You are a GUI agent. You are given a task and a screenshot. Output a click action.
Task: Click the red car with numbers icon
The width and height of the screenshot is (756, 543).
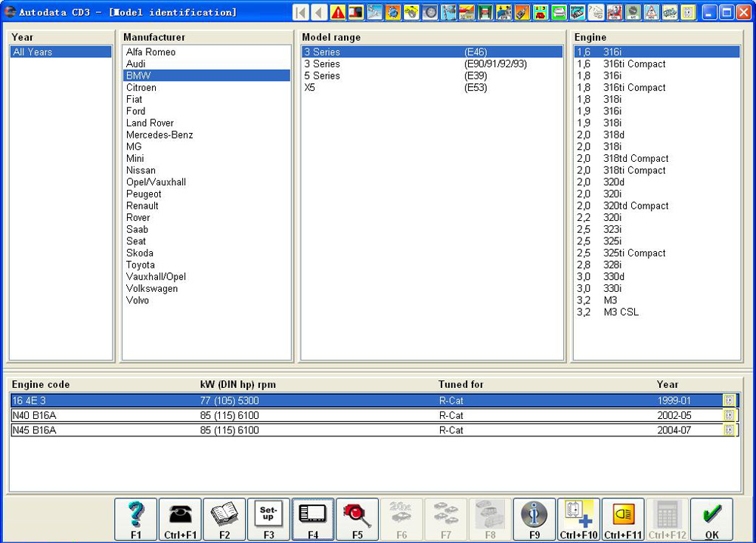(x=540, y=12)
